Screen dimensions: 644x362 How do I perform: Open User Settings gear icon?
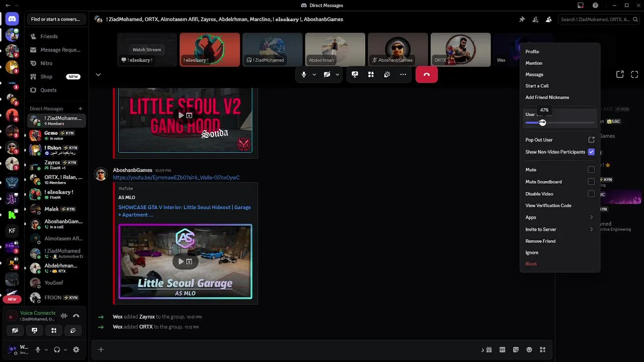pyautogui.click(x=76, y=349)
